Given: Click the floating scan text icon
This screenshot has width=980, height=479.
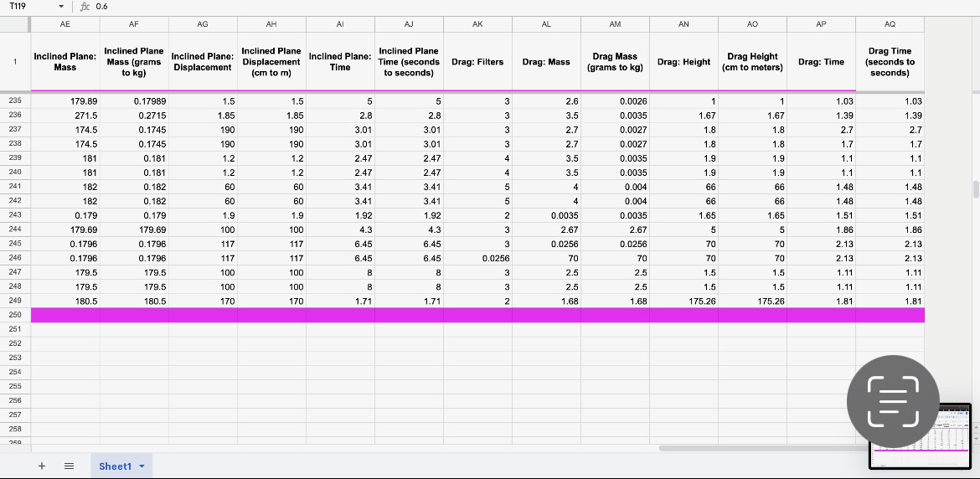Looking at the screenshot, I should click(893, 402).
